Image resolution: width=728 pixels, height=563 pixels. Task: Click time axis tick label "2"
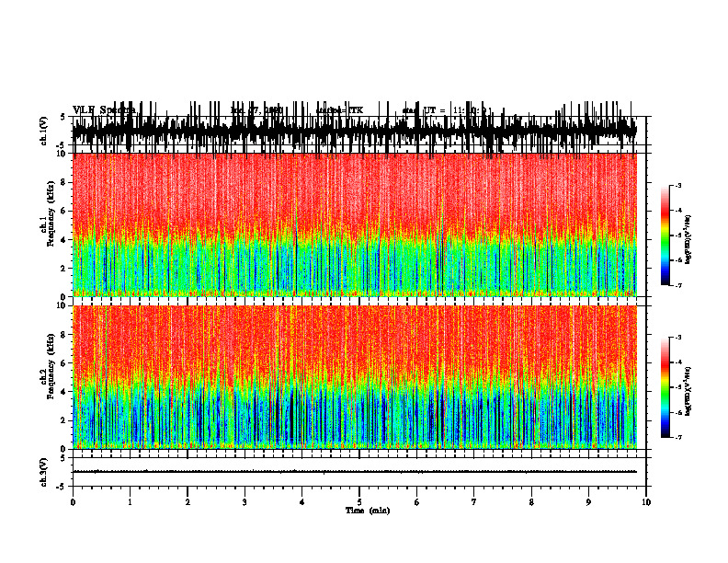188,502
